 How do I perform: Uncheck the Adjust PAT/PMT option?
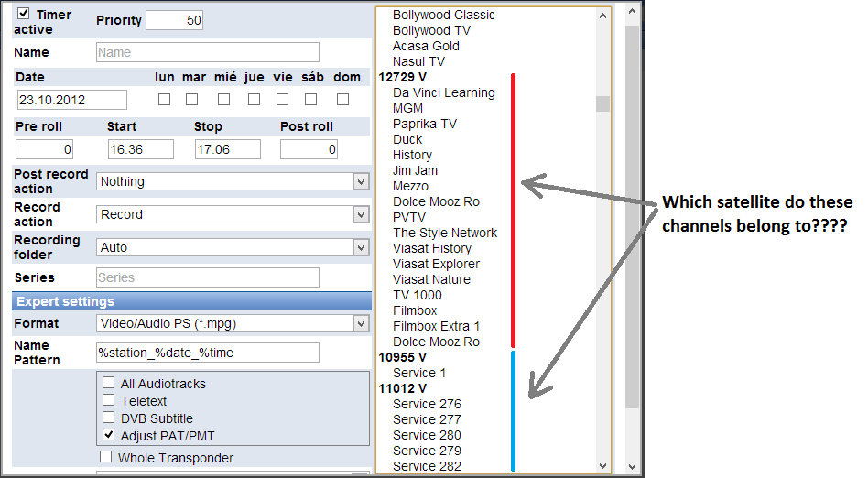tap(109, 435)
